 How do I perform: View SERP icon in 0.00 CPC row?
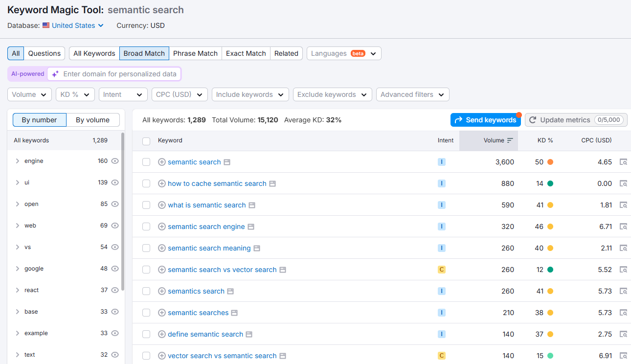pyautogui.click(x=623, y=183)
